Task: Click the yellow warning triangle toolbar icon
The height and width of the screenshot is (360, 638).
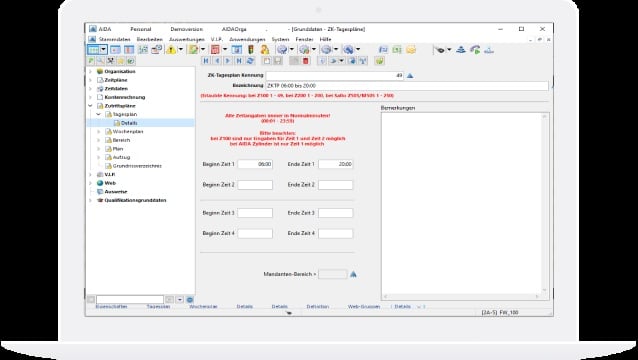Action: coord(171,50)
